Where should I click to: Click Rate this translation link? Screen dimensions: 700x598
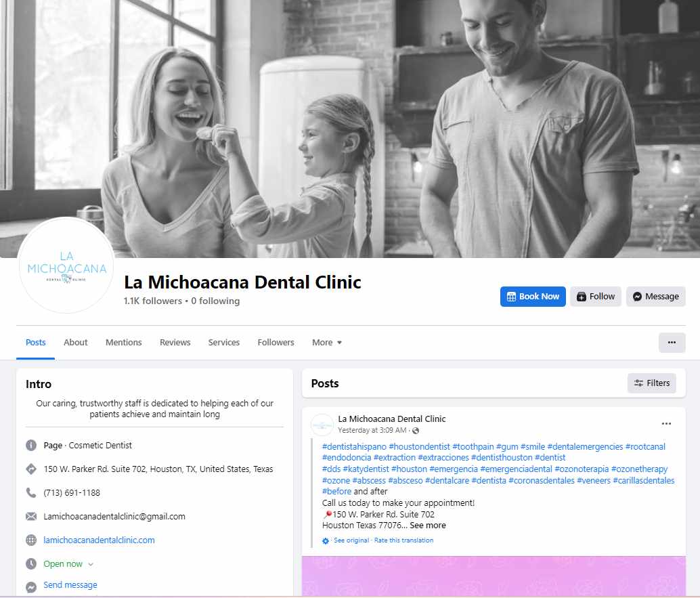[x=403, y=540]
